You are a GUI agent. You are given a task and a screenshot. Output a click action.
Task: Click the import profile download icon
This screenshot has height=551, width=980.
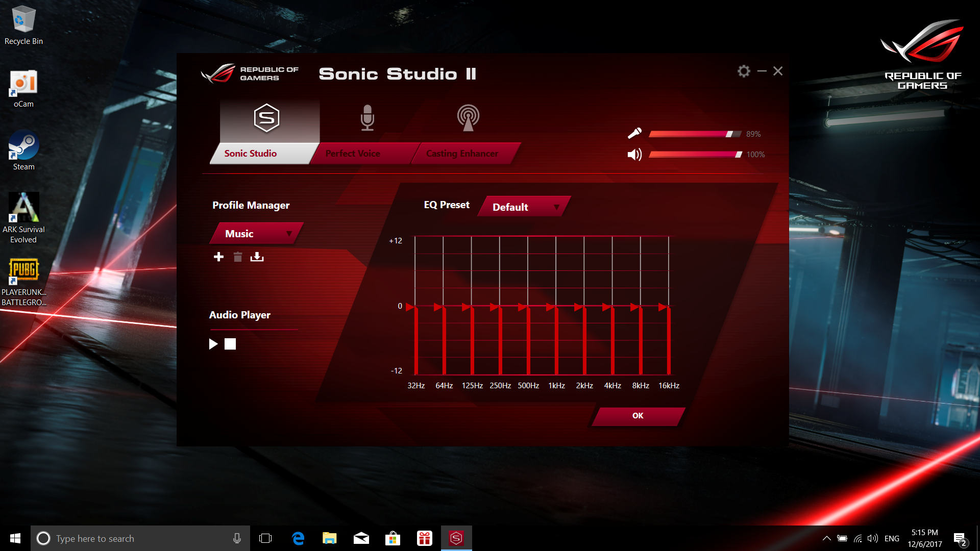257,257
